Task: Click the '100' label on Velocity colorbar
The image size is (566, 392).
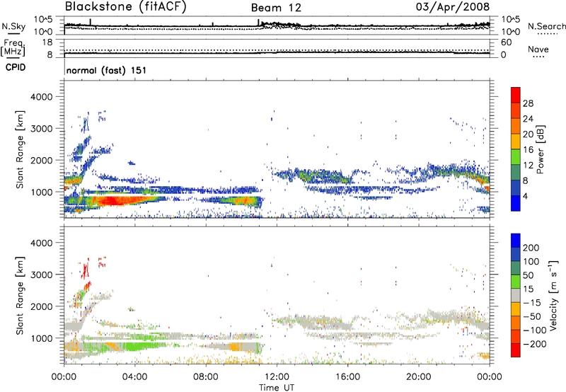Action: tap(531, 262)
